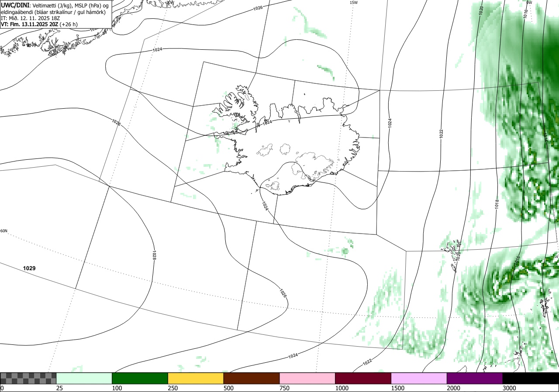The image size is (559, 392).
Task: Pick the maroon 1000–1500 legend swatch
Action: (x=363, y=378)
